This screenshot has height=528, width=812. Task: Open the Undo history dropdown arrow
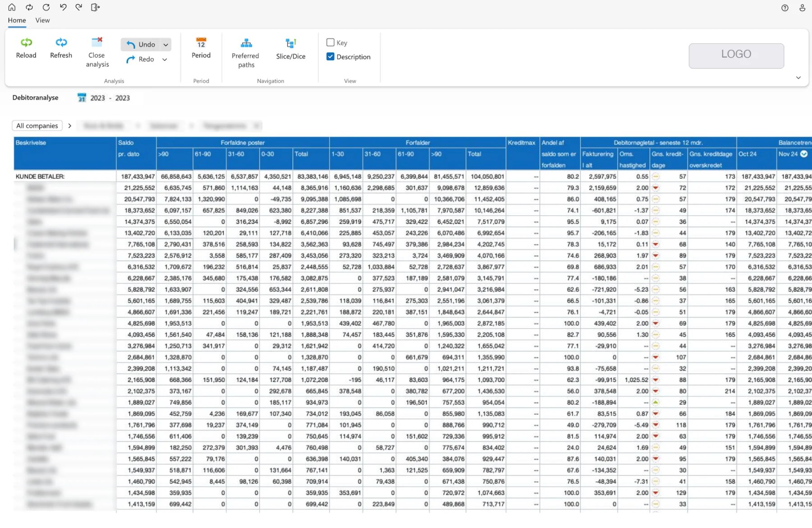click(x=166, y=44)
